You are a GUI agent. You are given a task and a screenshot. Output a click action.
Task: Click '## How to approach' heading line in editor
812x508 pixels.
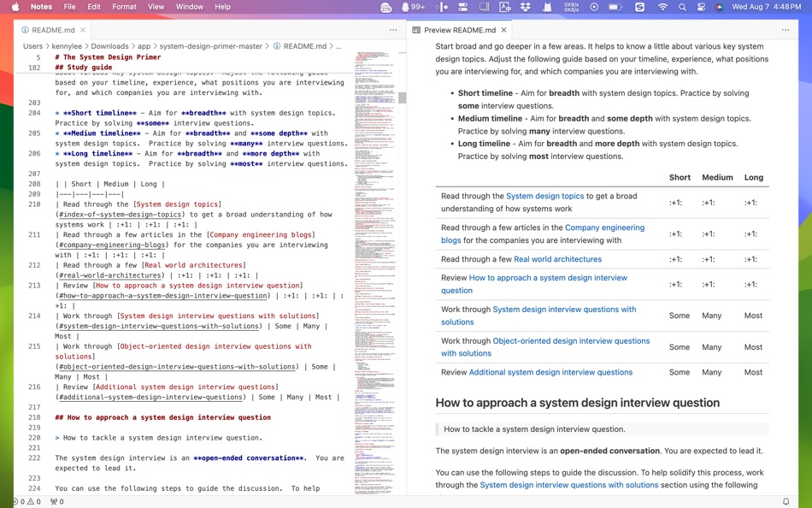pyautogui.click(x=162, y=417)
